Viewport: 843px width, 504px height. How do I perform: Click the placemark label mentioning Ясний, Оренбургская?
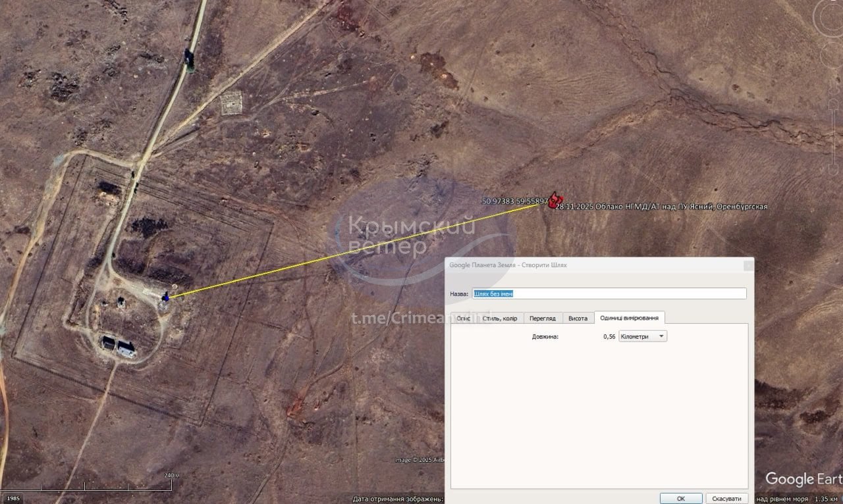point(661,207)
